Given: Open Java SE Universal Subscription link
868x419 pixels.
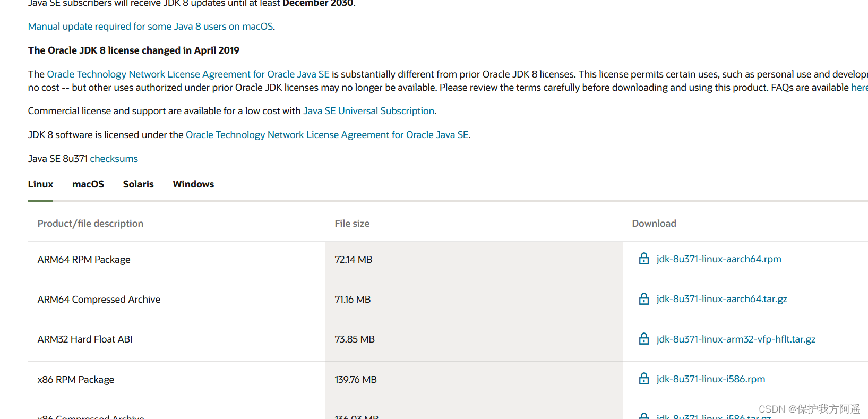Looking at the screenshot, I should 368,111.
